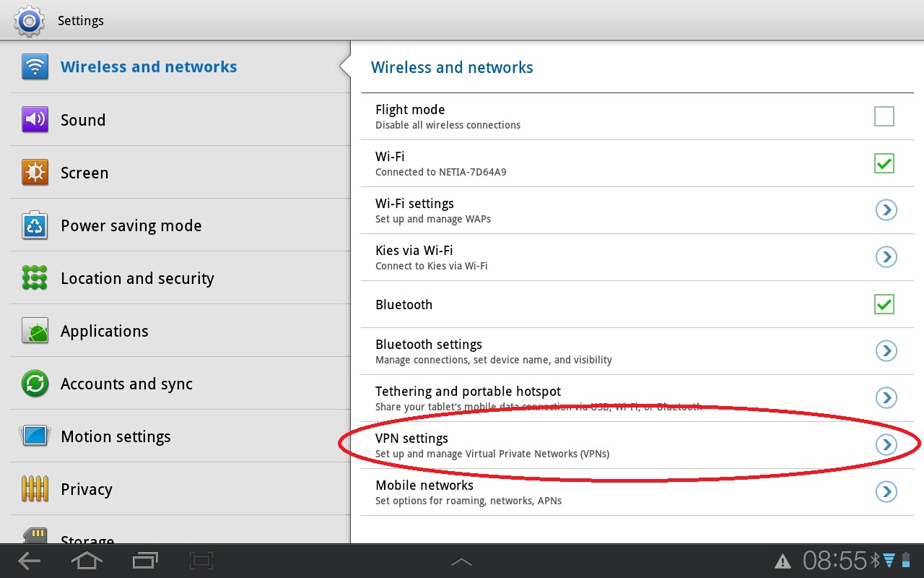
Task: Open Power saving mode recycle icon
Action: 35,225
